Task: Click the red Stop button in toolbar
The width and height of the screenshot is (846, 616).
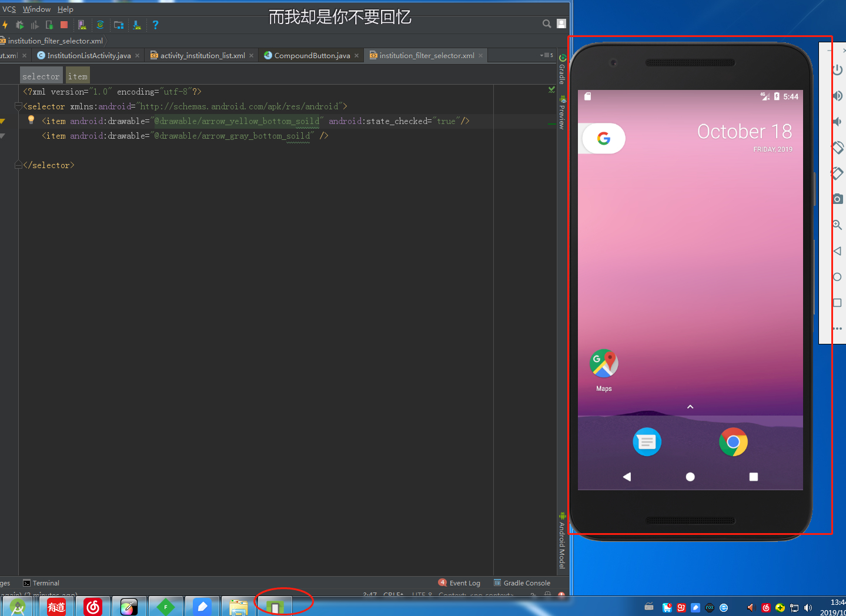Action: coord(64,25)
